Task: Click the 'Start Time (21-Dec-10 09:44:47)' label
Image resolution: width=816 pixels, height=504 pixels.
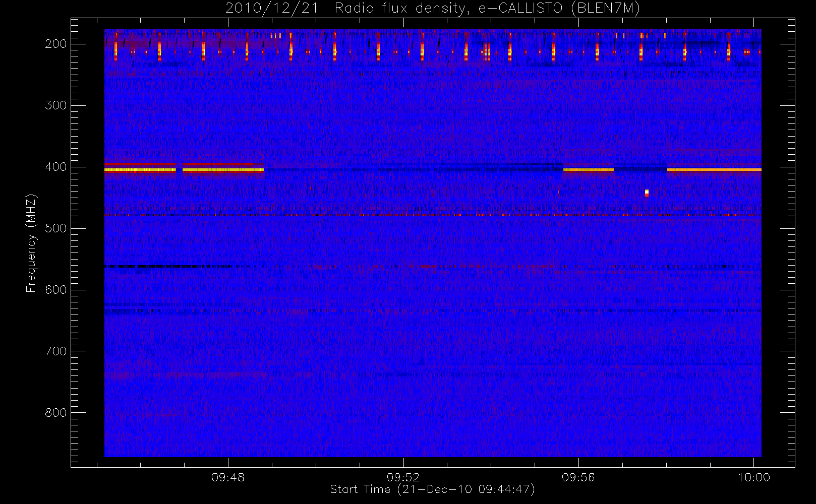Action: point(432,489)
